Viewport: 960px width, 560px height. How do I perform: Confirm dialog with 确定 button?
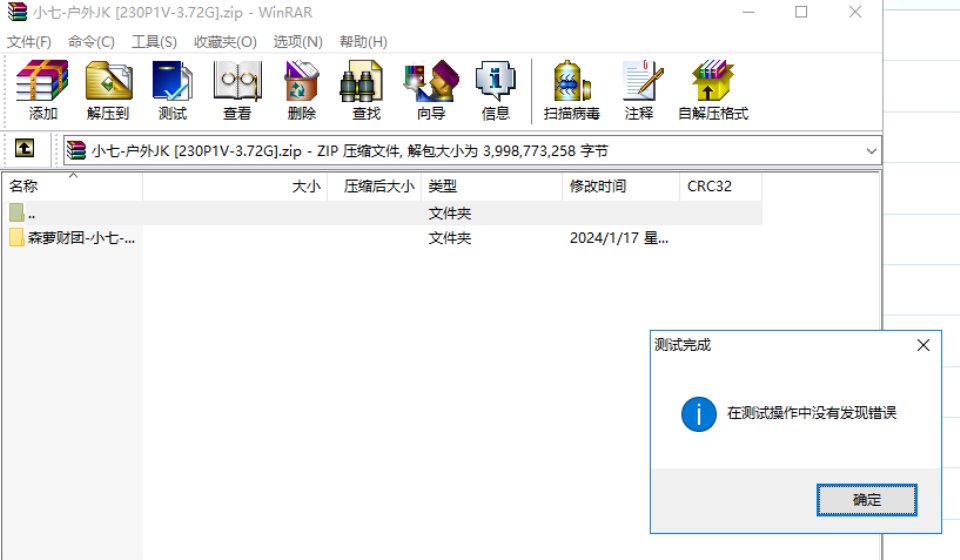[x=866, y=500]
